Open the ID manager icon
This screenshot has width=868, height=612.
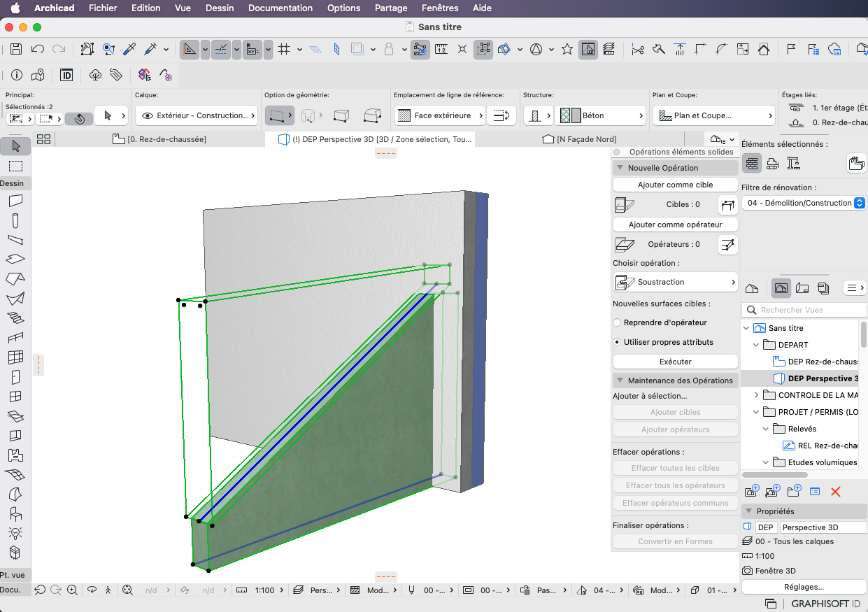pos(66,75)
